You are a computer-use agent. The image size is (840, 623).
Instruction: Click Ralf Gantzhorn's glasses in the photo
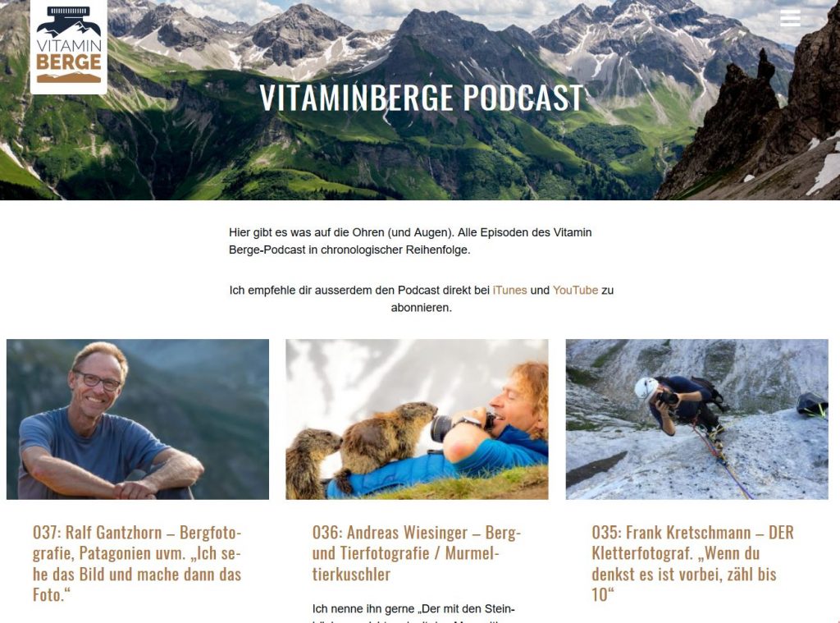pos(98,381)
